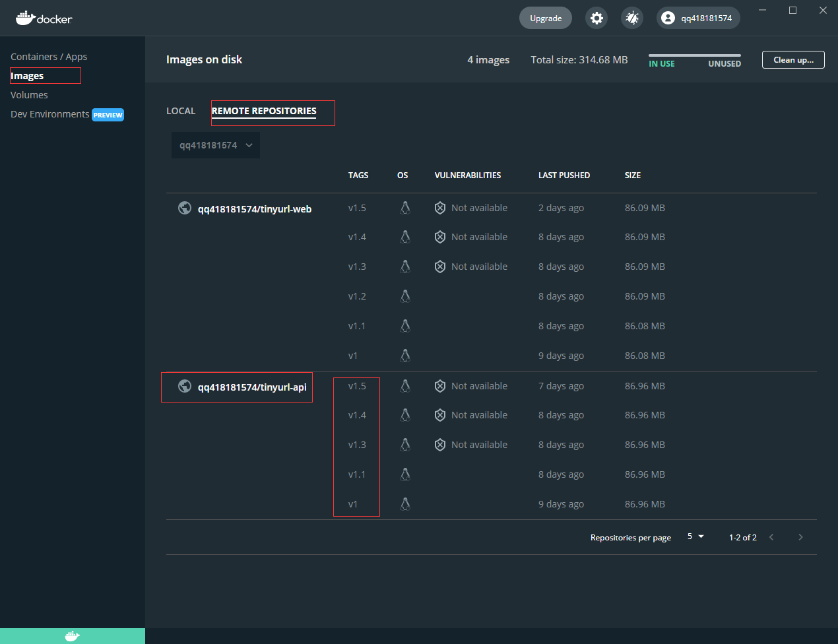Open the qq418181574 organization dropdown
The height and width of the screenshot is (644, 838).
point(216,145)
